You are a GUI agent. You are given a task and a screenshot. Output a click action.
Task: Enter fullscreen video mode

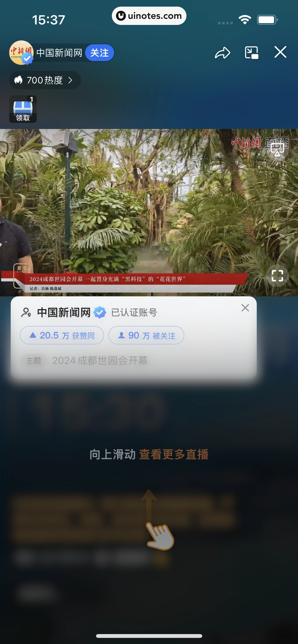277,275
